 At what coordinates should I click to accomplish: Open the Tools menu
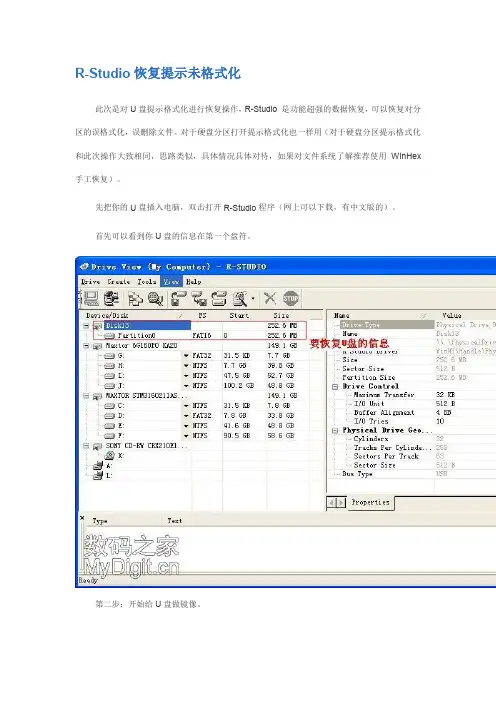click(147, 282)
